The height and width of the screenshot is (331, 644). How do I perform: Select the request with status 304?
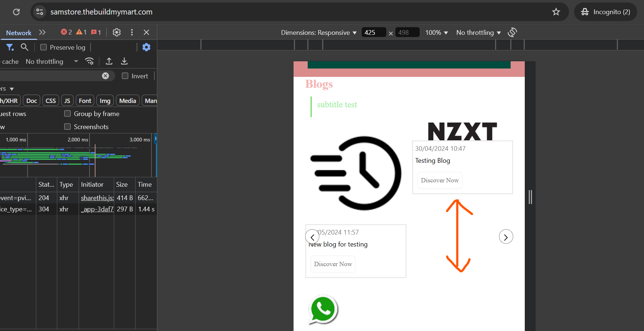pos(78,209)
